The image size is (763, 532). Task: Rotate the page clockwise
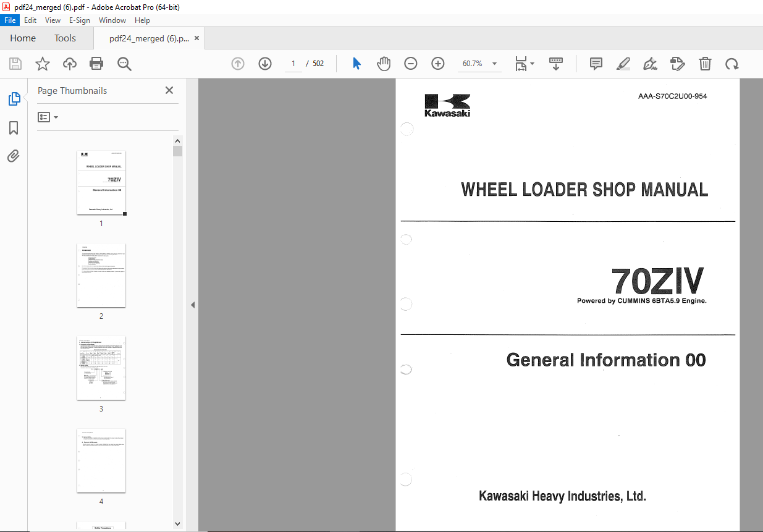point(732,64)
